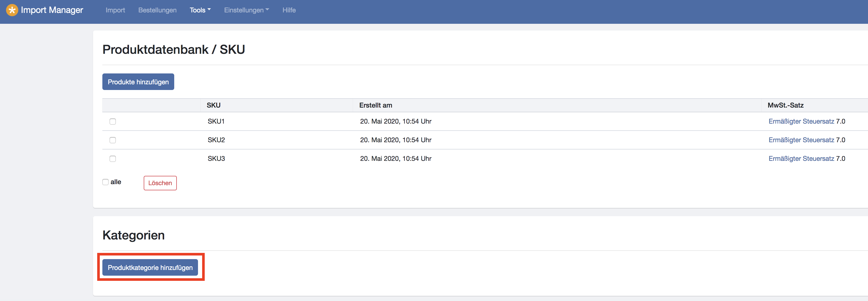The width and height of the screenshot is (868, 301).
Task: Expand the Tools dropdown menu
Action: coord(200,10)
